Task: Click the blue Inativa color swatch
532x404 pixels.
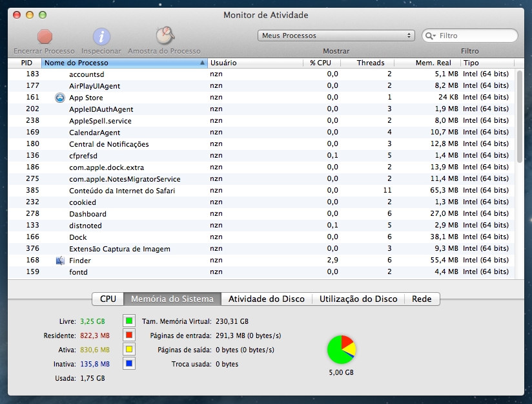Action: tap(129, 363)
